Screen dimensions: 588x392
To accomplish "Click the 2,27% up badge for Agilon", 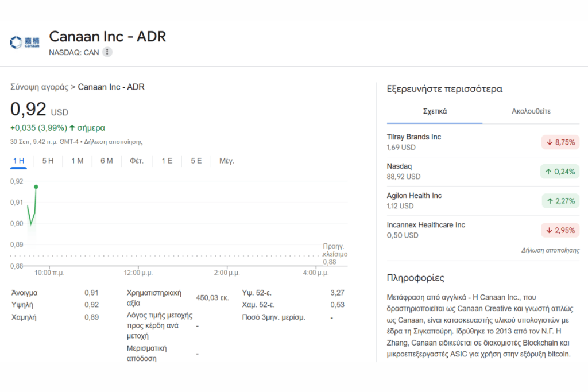I will pyautogui.click(x=560, y=201).
